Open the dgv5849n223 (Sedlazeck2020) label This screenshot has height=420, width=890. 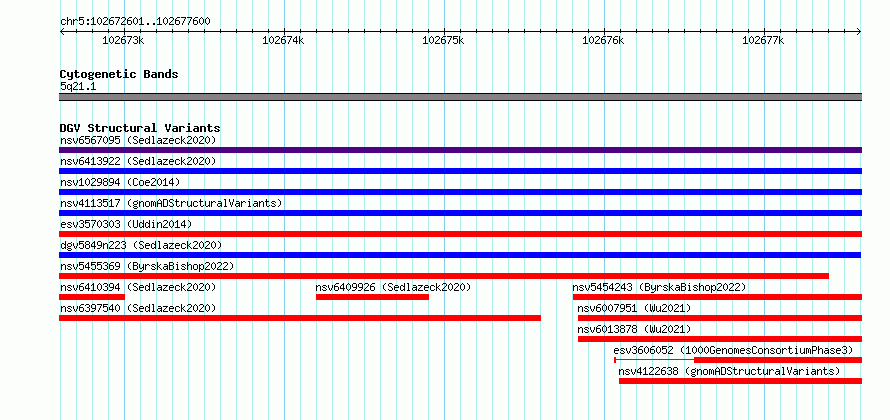(141, 245)
